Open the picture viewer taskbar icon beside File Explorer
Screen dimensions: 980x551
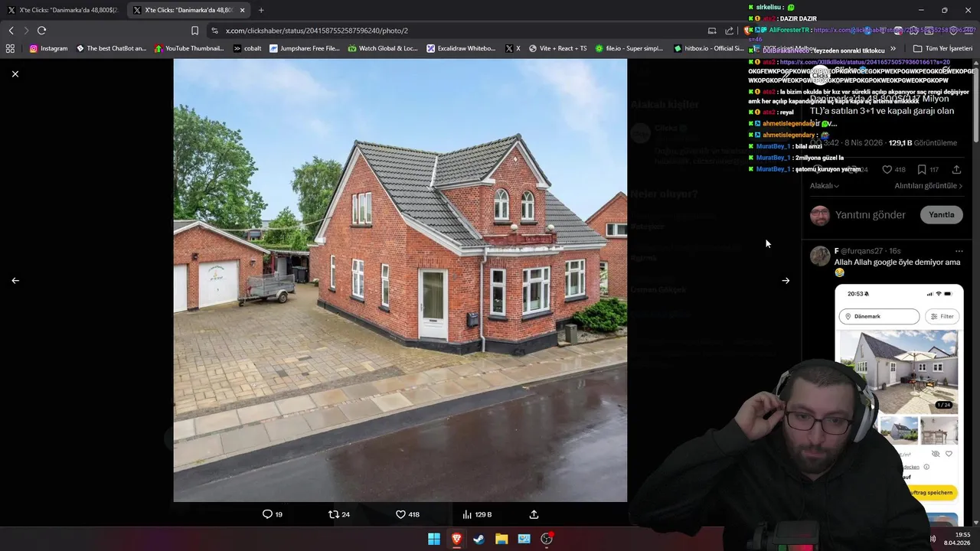pos(524,539)
